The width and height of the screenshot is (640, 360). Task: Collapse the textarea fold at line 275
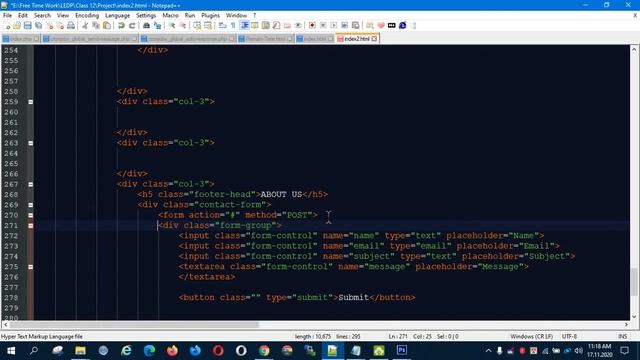point(31,267)
